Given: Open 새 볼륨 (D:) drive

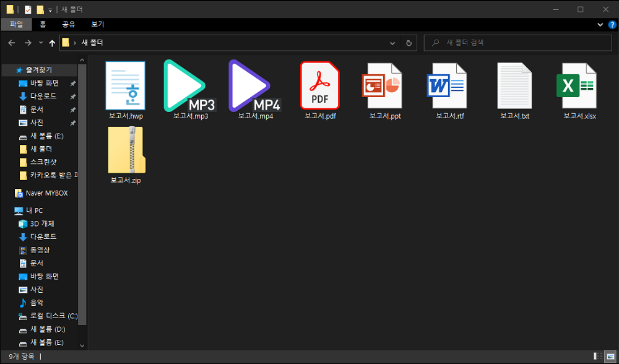Looking at the screenshot, I should [x=48, y=329].
